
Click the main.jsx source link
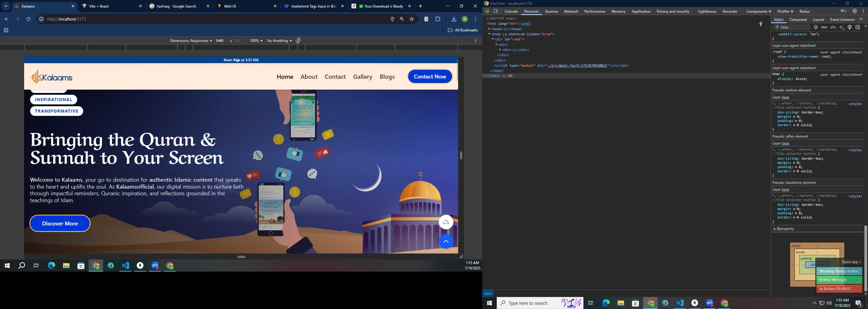(x=577, y=66)
